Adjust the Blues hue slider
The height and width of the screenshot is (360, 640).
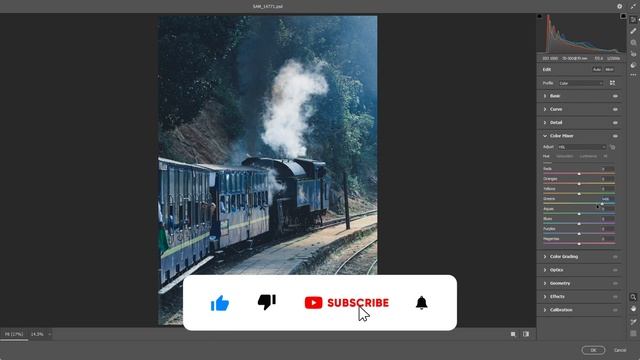coord(579,224)
